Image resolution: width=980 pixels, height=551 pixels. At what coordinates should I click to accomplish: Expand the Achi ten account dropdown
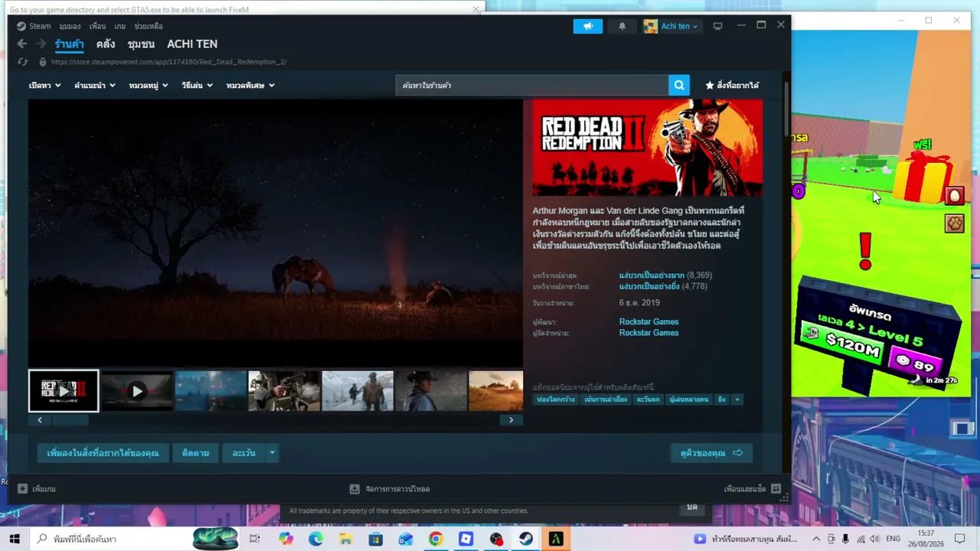(671, 26)
